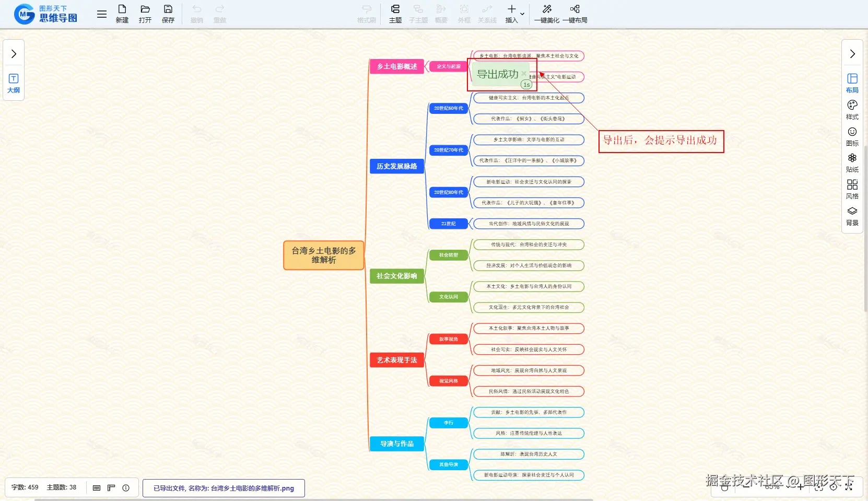Add a relationship line with 关系线
Screen dimensions: 868x501
point(487,14)
